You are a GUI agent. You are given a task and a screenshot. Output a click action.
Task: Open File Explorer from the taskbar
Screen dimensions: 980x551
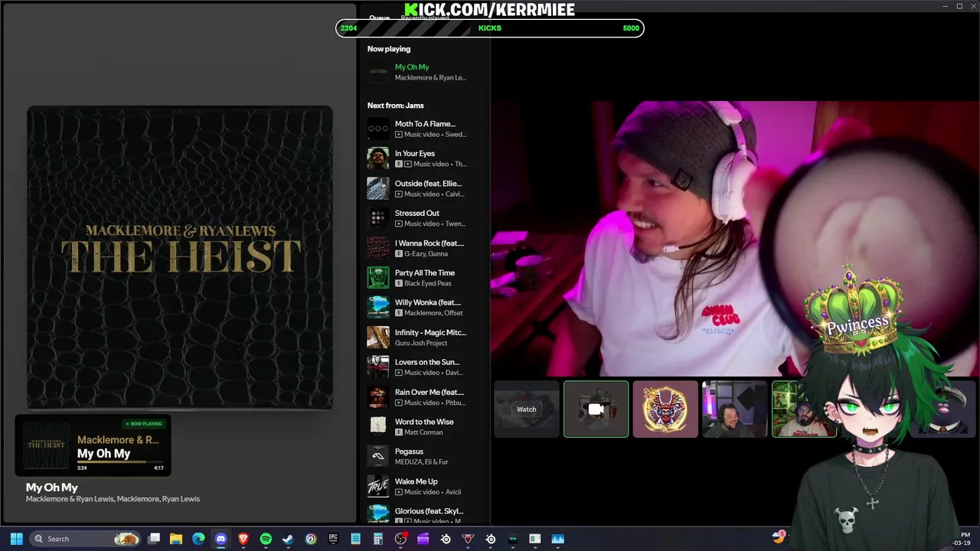coord(176,539)
